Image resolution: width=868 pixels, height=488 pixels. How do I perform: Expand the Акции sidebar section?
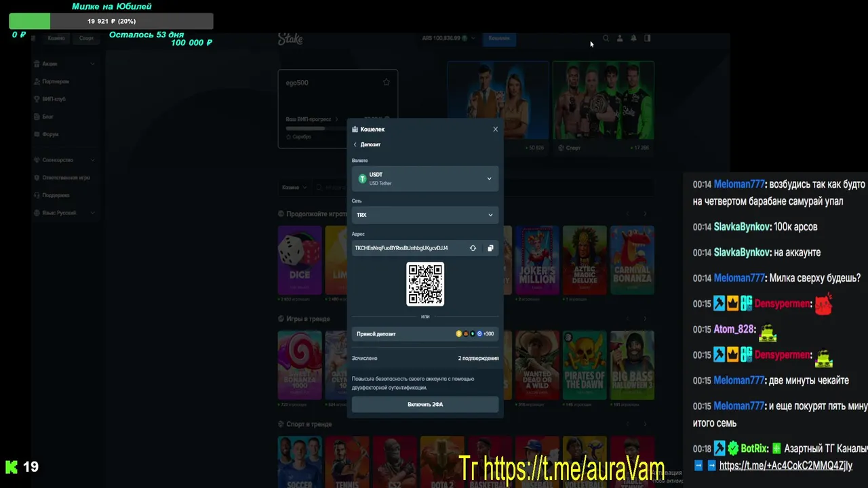[x=64, y=64]
